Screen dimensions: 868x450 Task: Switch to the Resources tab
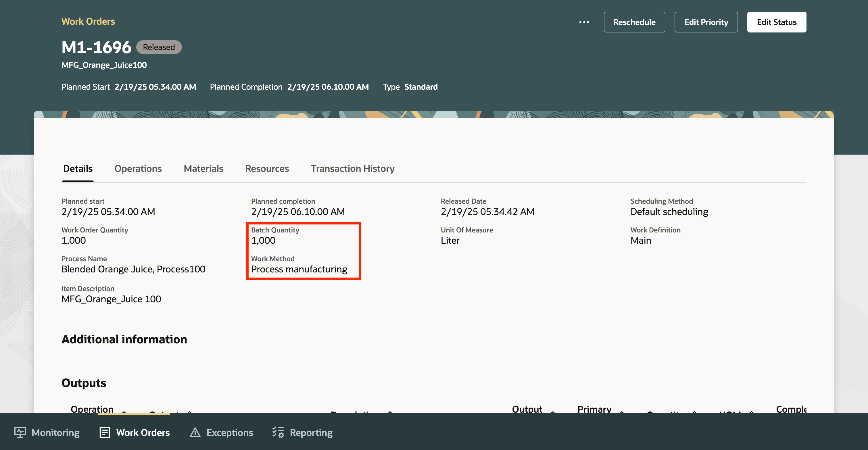[267, 168]
